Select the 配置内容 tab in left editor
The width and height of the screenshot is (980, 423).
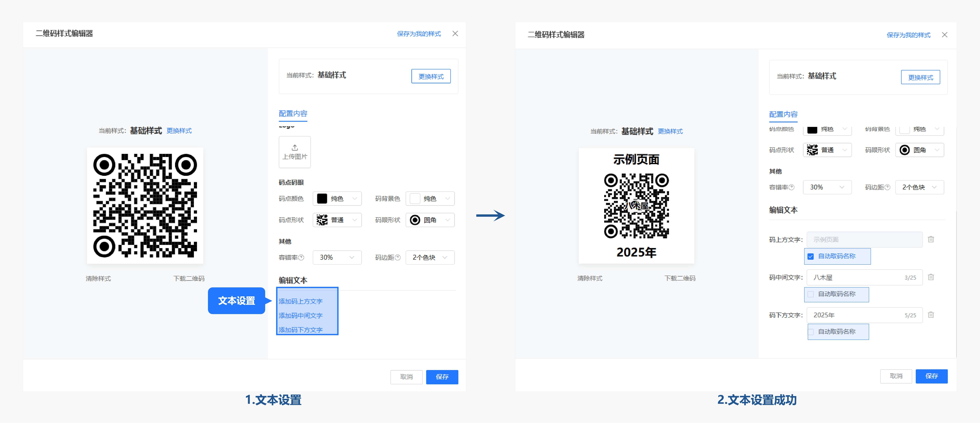(x=293, y=113)
